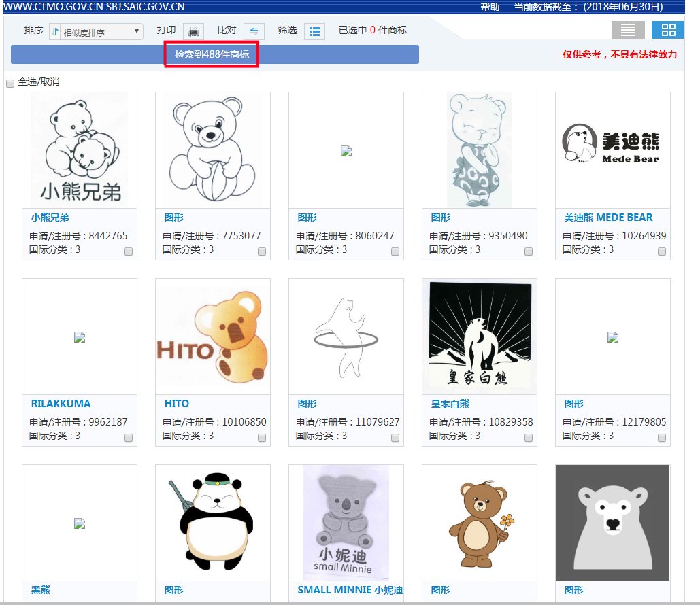Image resolution: width=700 pixels, height=605 pixels.
Task: Click the 检索到488件商标 result button
Action: (211, 53)
